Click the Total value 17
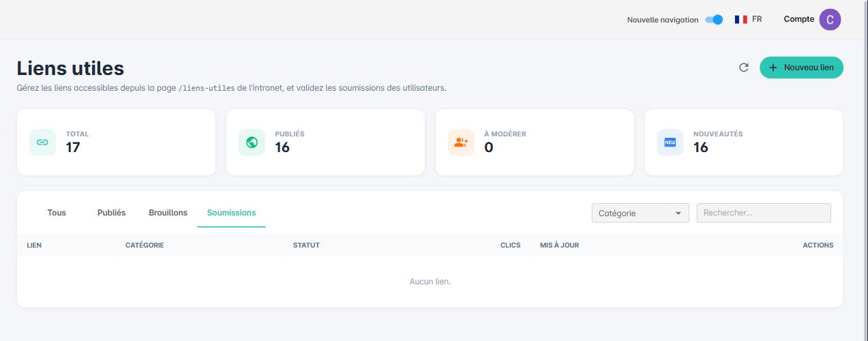 (x=73, y=147)
